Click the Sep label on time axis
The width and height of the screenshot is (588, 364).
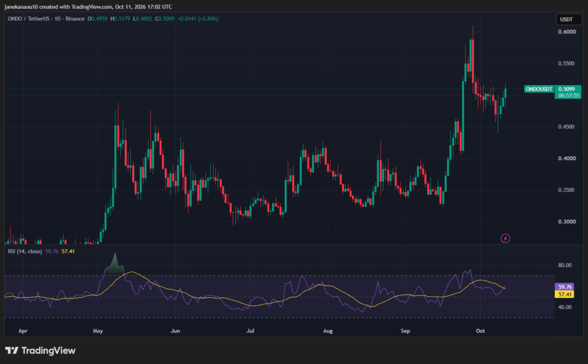pyautogui.click(x=405, y=331)
